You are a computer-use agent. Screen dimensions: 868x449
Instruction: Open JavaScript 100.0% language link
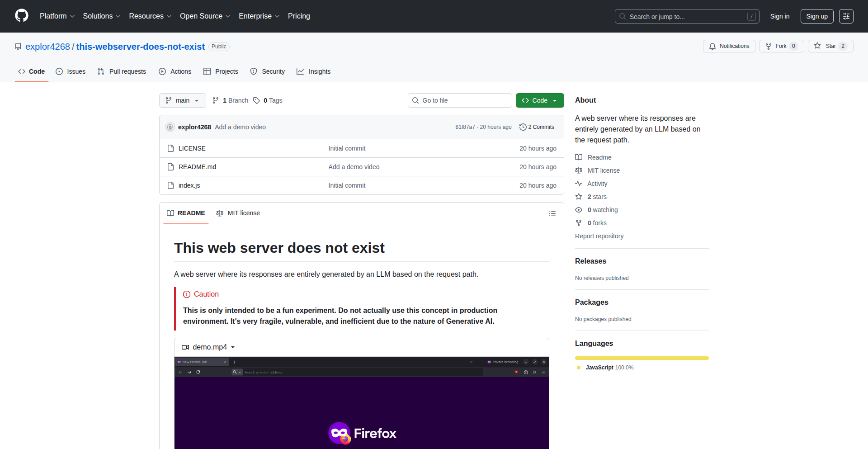pyautogui.click(x=605, y=368)
